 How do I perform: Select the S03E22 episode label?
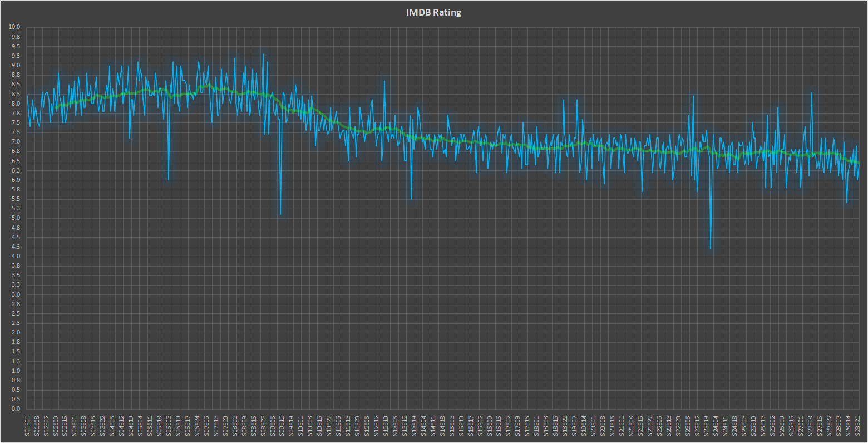point(102,426)
